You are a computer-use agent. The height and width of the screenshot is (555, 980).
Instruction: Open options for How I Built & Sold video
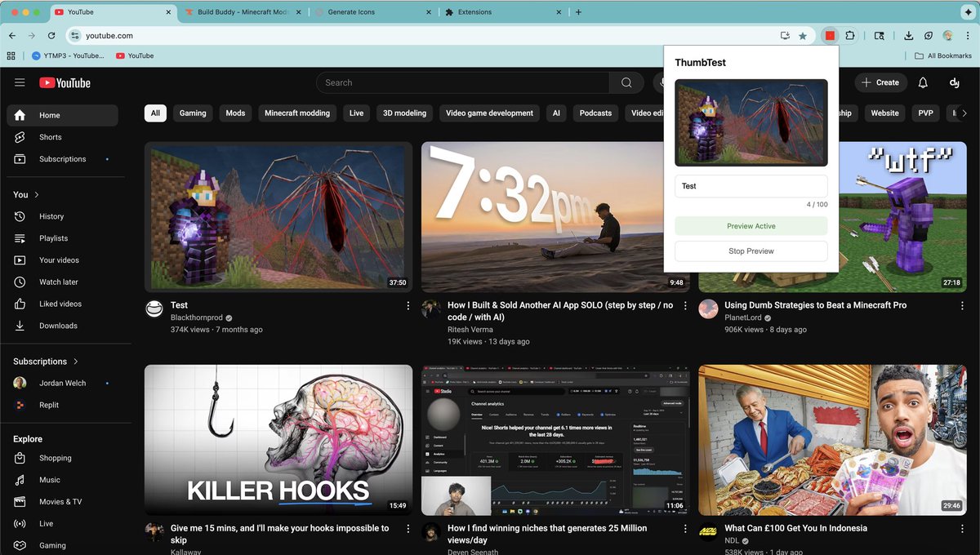[x=685, y=305]
